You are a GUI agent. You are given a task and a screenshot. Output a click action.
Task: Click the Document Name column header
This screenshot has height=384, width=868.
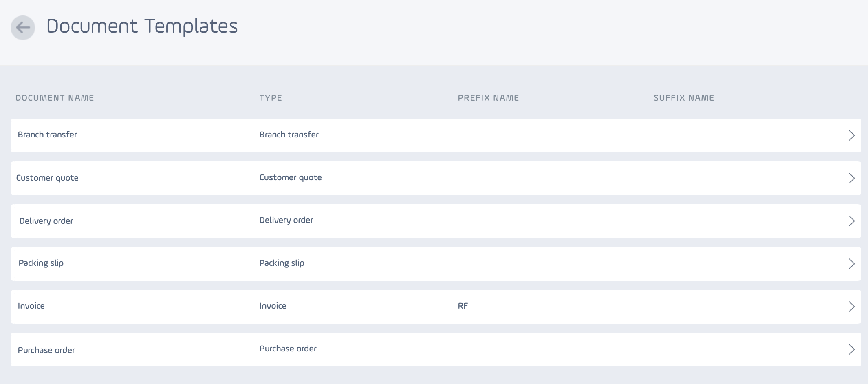tap(55, 98)
